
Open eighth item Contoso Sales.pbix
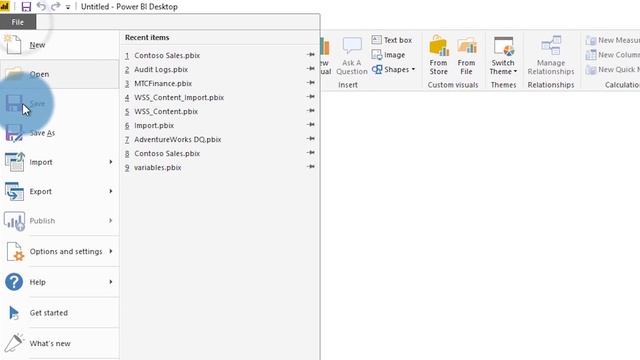pos(167,153)
